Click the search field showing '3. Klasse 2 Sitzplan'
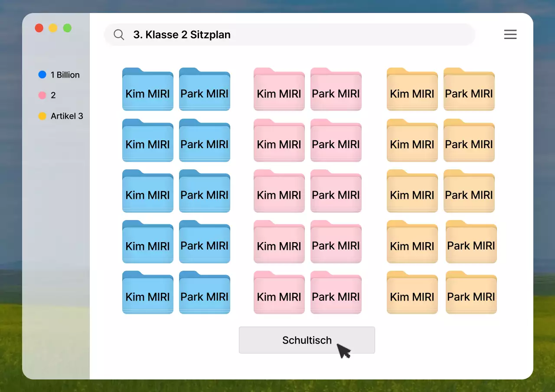The width and height of the screenshot is (555, 392). click(295, 35)
